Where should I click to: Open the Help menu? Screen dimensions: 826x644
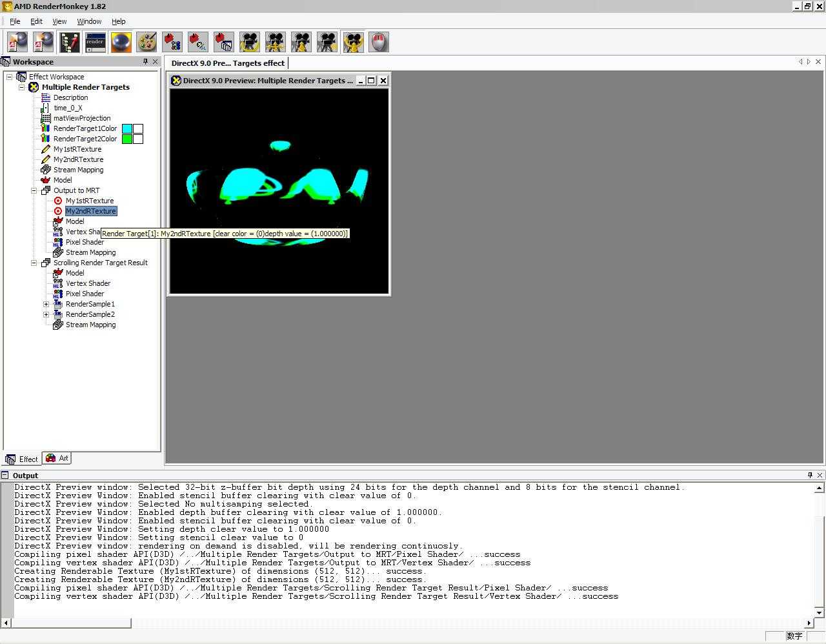point(119,21)
